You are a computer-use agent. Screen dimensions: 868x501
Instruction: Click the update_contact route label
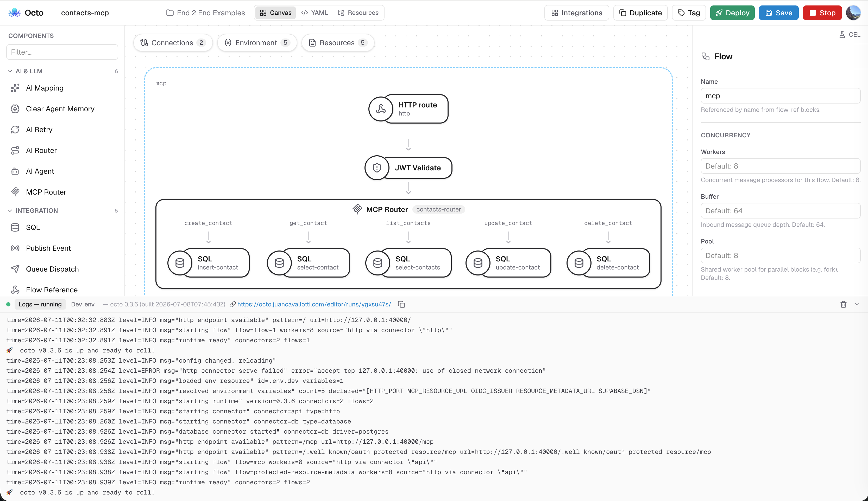click(508, 223)
